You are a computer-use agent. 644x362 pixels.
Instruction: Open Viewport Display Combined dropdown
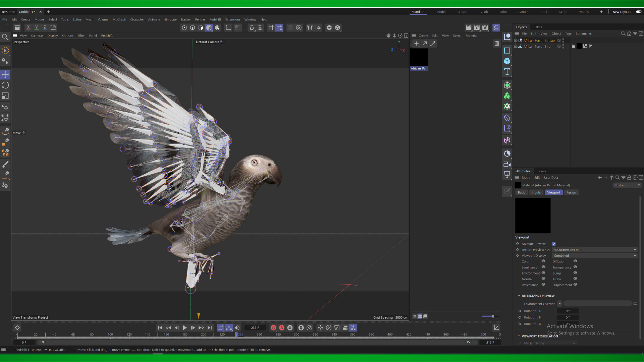(595, 255)
